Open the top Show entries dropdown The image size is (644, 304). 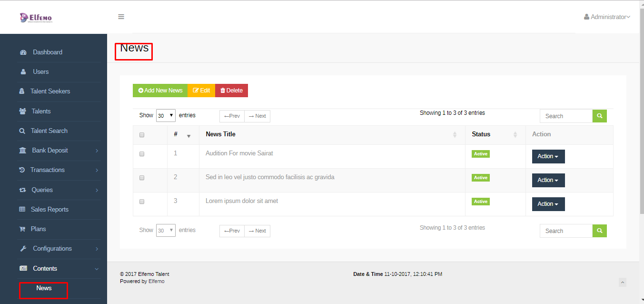[x=166, y=116]
